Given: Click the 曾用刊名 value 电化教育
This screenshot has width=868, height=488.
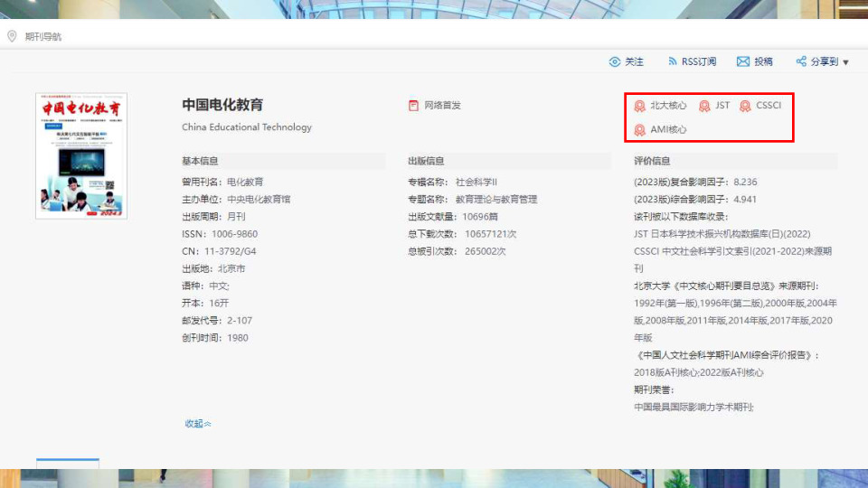Looking at the screenshot, I should click(245, 182).
